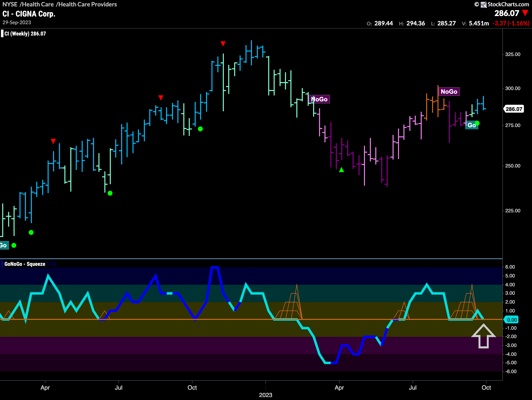The width and height of the screenshot is (532, 400).
Task: Click the 325.00 price axis label
Action: click(513, 55)
